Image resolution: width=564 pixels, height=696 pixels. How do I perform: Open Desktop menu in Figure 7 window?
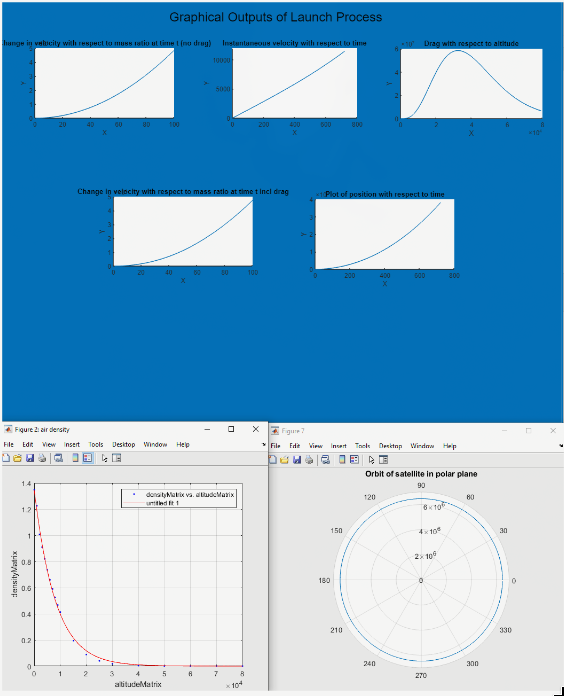pos(390,446)
